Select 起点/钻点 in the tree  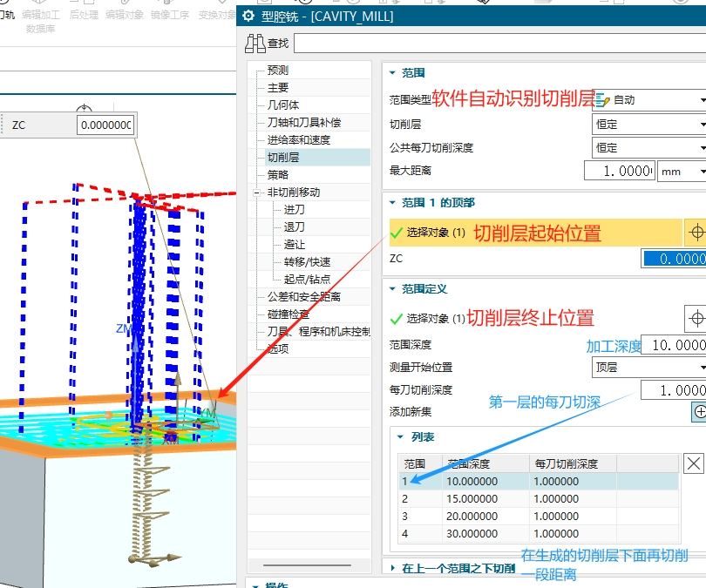click(x=307, y=280)
